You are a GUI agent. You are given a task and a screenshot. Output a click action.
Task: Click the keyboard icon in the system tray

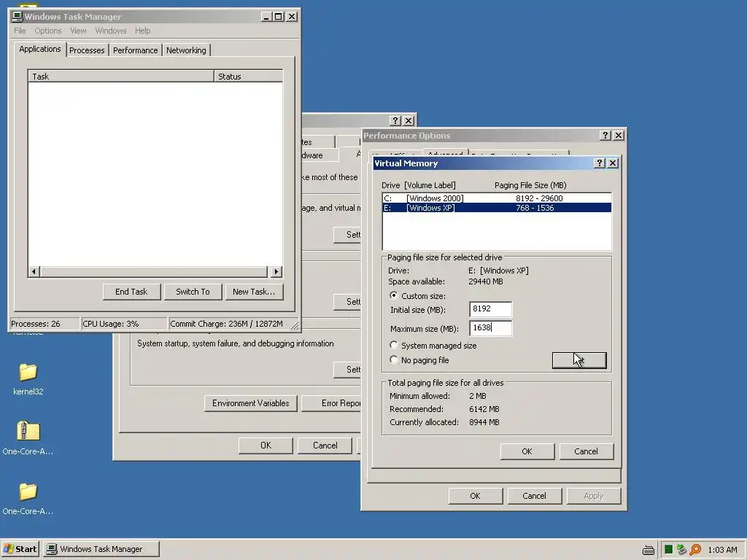click(x=648, y=550)
